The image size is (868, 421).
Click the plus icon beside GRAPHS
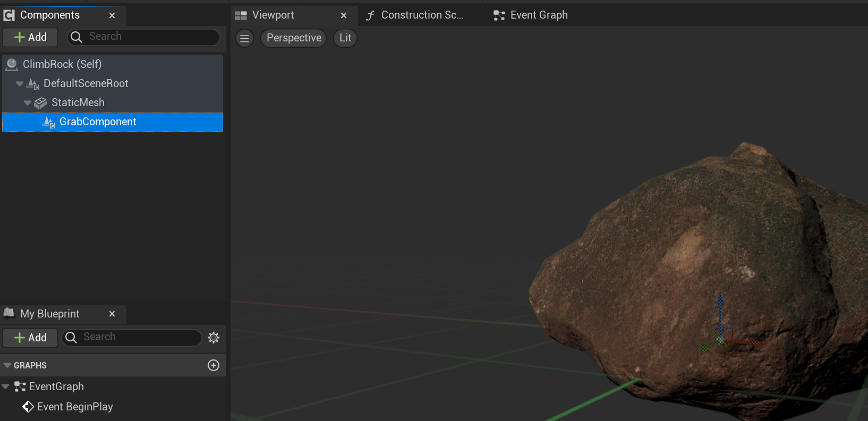214,365
